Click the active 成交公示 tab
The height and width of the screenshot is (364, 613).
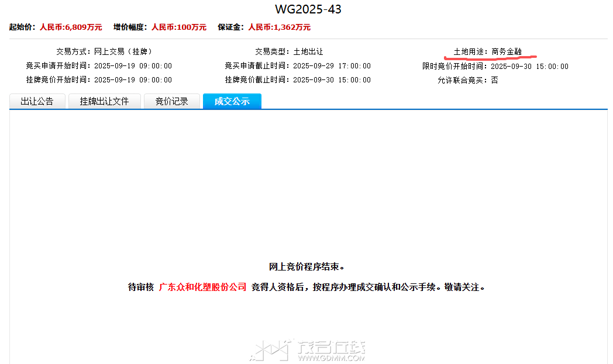click(232, 101)
